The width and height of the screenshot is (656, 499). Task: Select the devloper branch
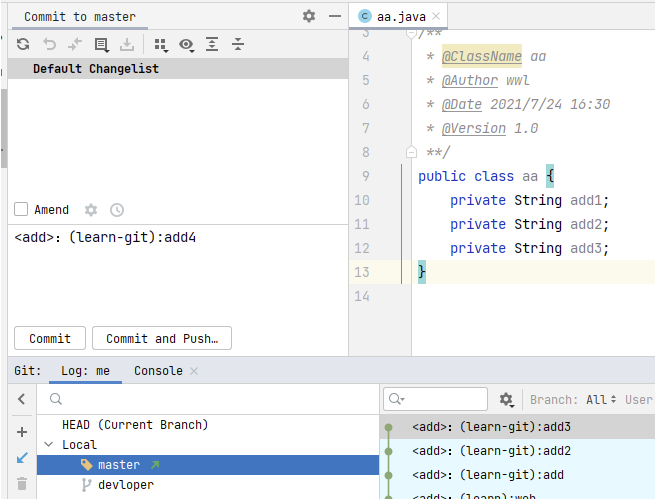click(x=125, y=485)
